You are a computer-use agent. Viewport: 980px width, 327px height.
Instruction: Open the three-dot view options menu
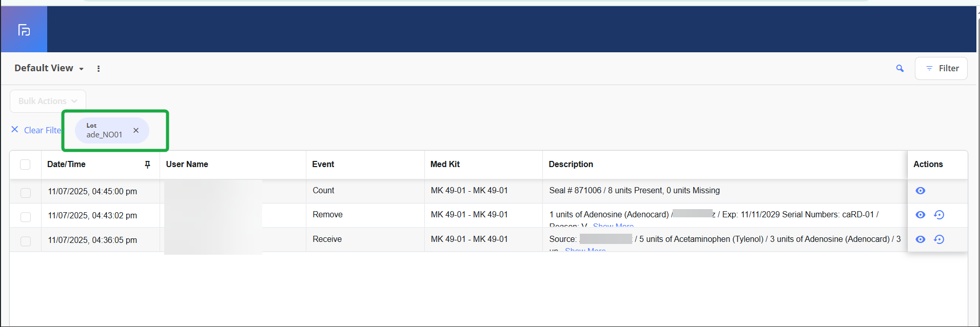99,69
